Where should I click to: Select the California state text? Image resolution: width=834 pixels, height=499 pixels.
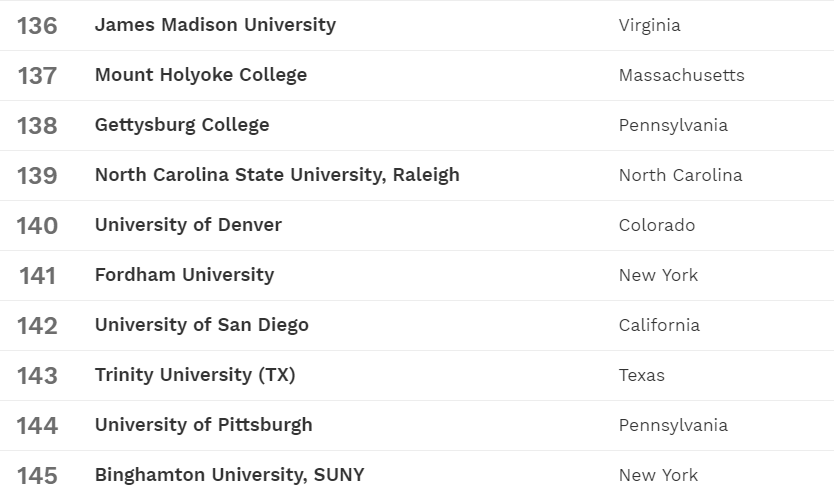pyautogui.click(x=659, y=326)
